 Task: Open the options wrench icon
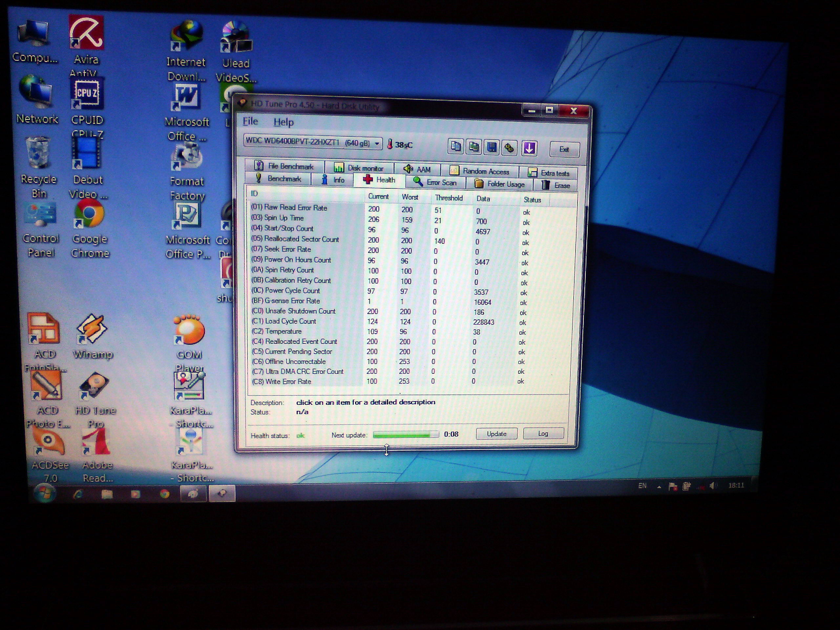click(x=509, y=148)
